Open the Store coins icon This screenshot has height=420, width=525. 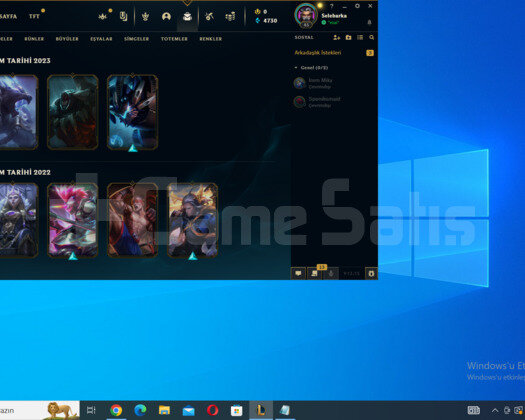point(230,16)
